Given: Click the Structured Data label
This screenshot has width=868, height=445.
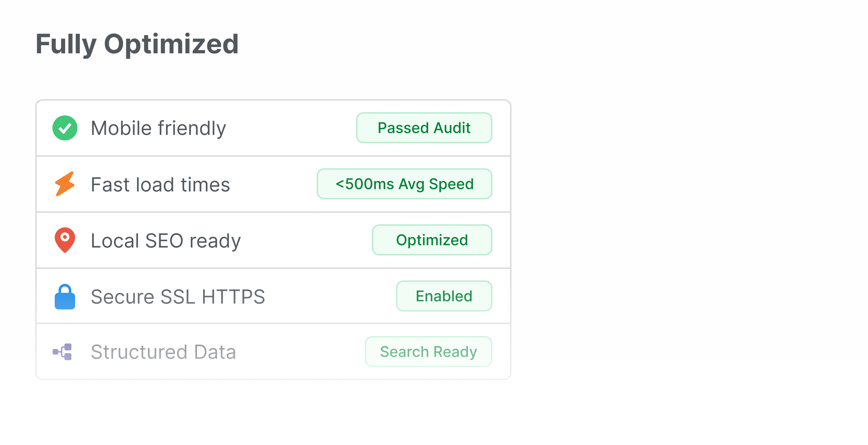Looking at the screenshot, I should coord(163,352).
